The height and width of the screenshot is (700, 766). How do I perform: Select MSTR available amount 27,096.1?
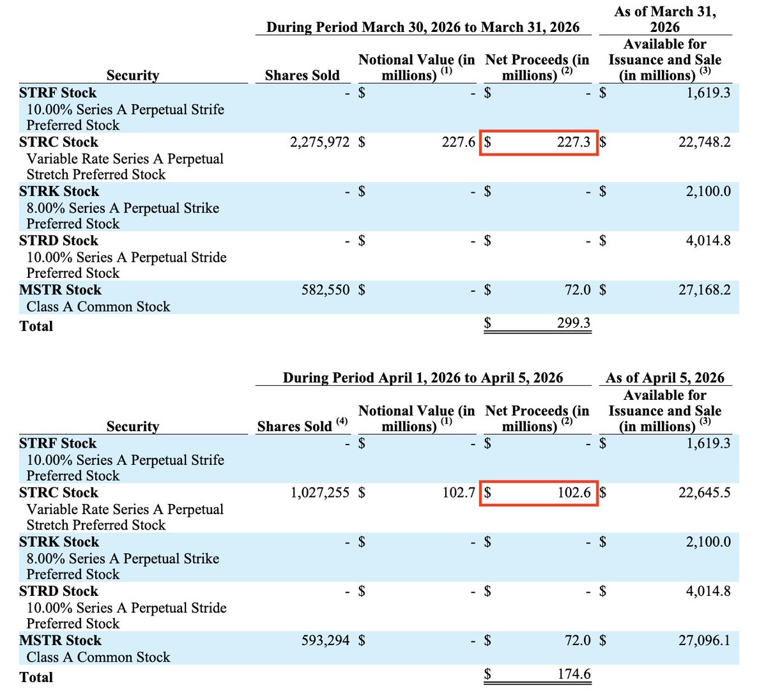coord(705,641)
